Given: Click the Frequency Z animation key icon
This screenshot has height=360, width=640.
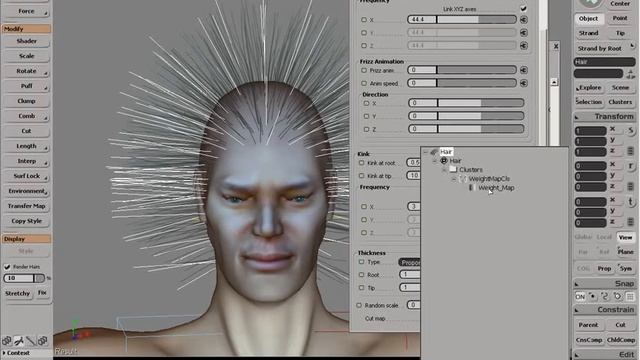Looking at the screenshot, I should (x=524, y=46).
